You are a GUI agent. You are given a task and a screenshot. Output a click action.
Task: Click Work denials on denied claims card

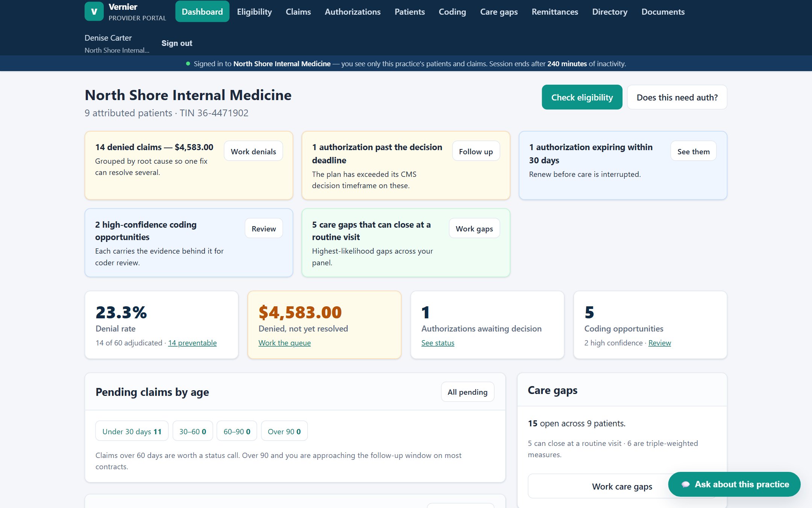coord(253,151)
